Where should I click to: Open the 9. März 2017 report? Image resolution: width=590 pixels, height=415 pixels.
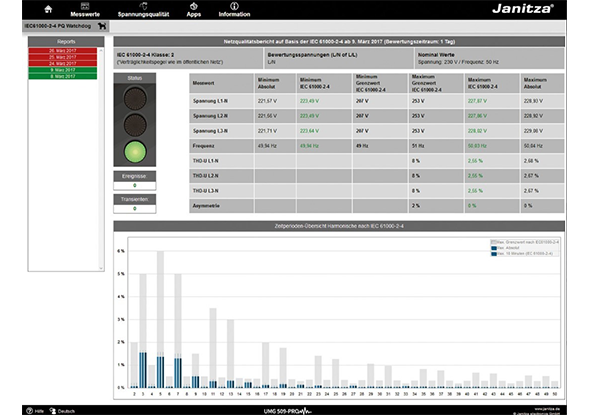point(62,70)
